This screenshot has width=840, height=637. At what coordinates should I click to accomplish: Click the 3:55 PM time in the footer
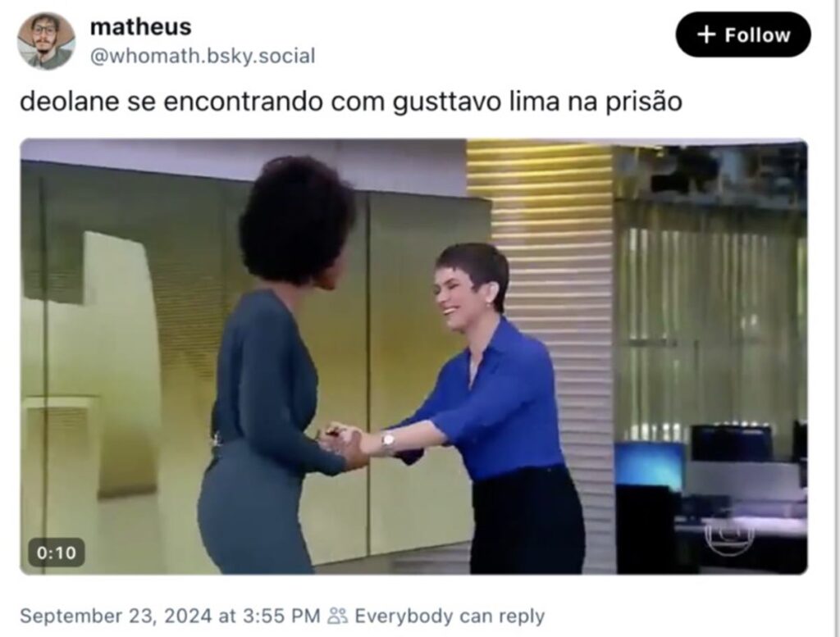click(x=281, y=616)
